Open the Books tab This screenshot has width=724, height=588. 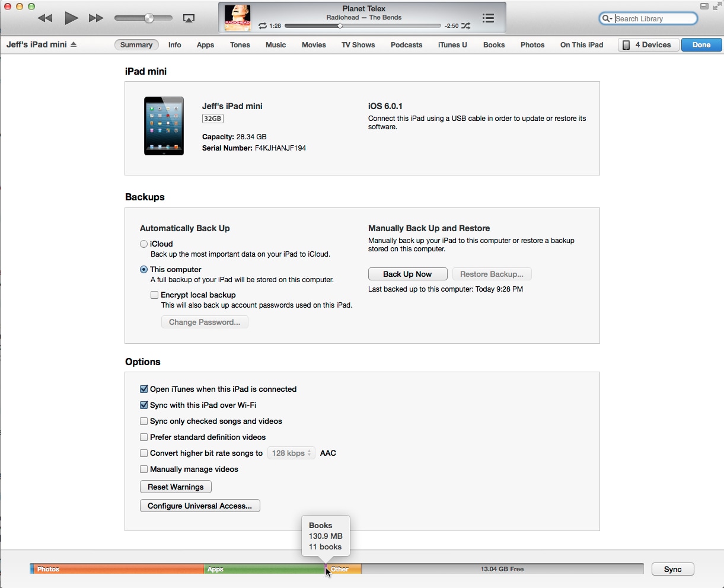coord(494,45)
